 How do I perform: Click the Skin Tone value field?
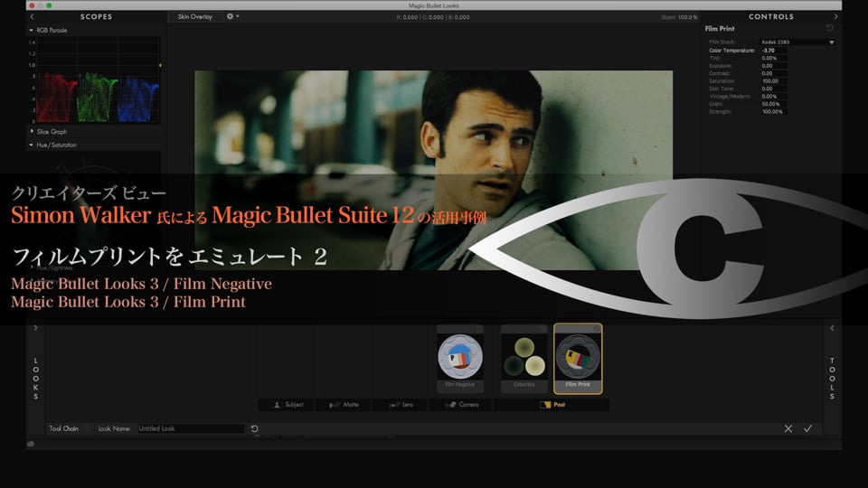pos(774,89)
